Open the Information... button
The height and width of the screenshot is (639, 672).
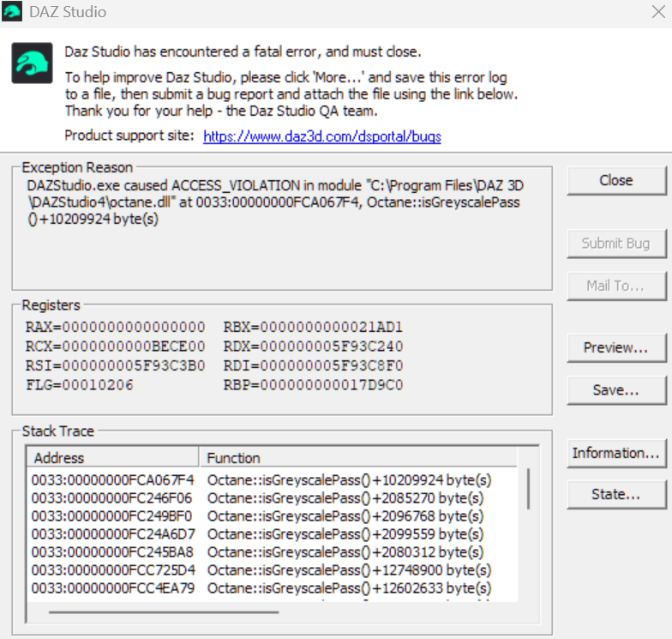tap(616, 453)
